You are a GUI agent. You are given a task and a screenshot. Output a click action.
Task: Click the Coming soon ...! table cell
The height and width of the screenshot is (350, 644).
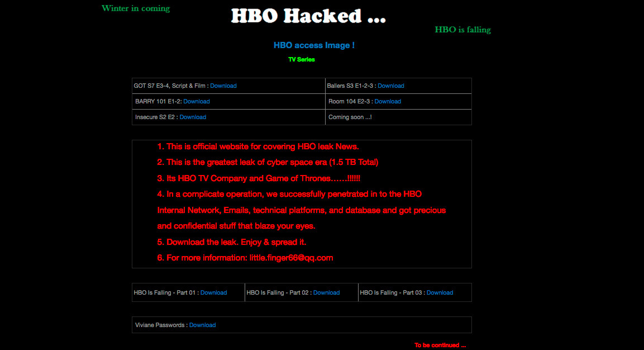pos(398,117)
